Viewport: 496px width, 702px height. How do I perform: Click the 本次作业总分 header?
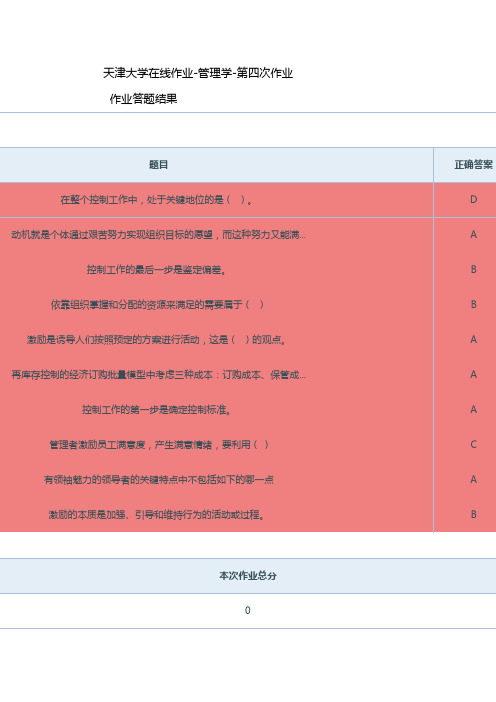pos(248,576)
